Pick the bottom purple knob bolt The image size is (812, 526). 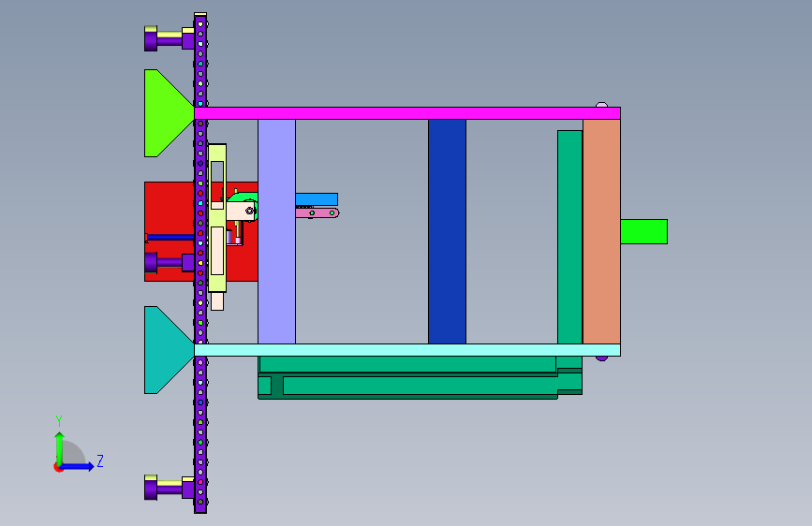169,488
